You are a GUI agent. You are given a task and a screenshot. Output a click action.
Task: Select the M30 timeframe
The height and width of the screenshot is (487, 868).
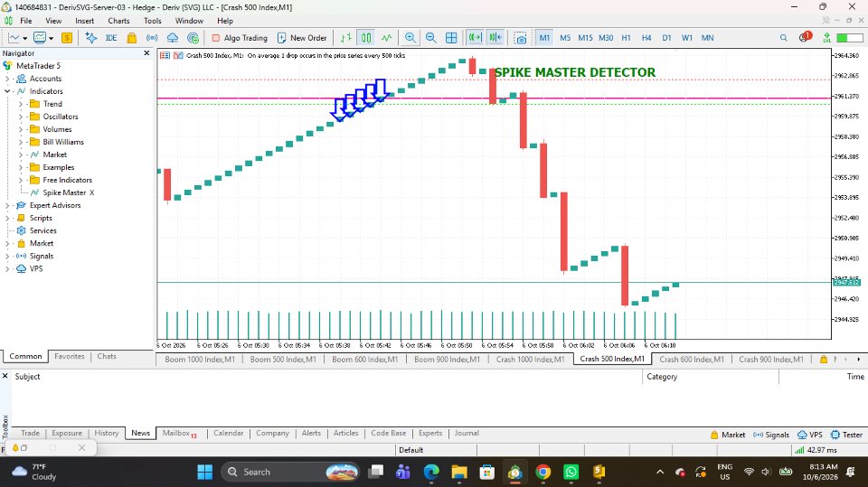(x=606, y=38)
